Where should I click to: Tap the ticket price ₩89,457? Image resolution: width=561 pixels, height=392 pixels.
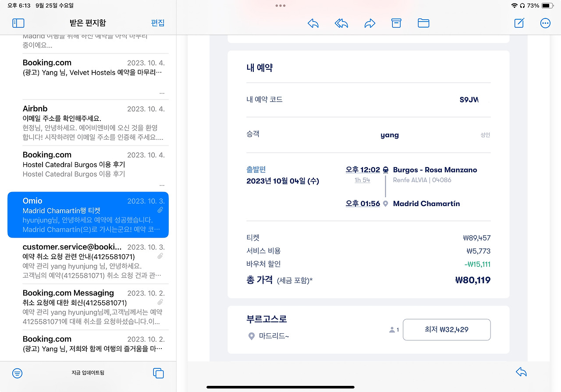[476, 238]
